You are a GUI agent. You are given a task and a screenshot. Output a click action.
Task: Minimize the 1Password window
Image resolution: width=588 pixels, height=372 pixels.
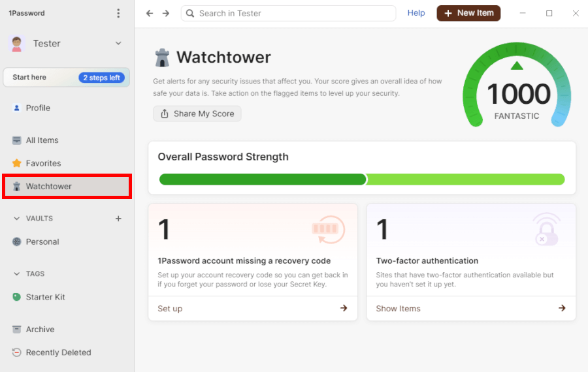pyautogui.click(x=523, y=14)
